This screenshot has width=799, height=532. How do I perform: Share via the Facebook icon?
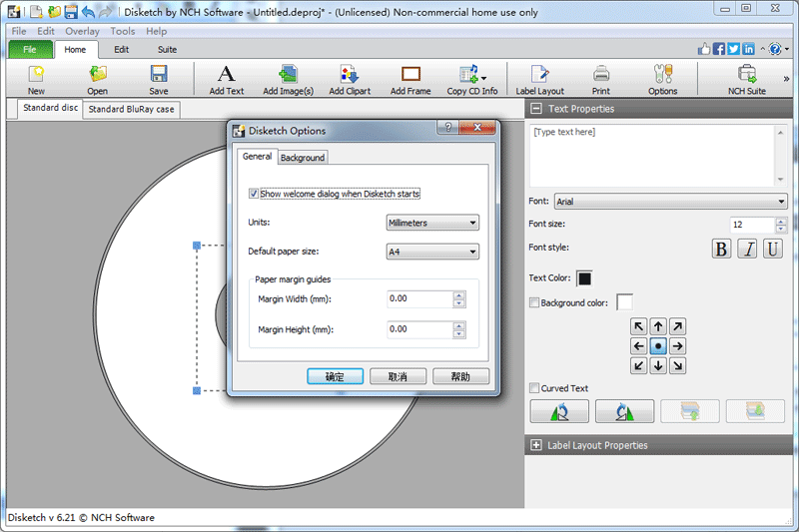click(719, 49)
